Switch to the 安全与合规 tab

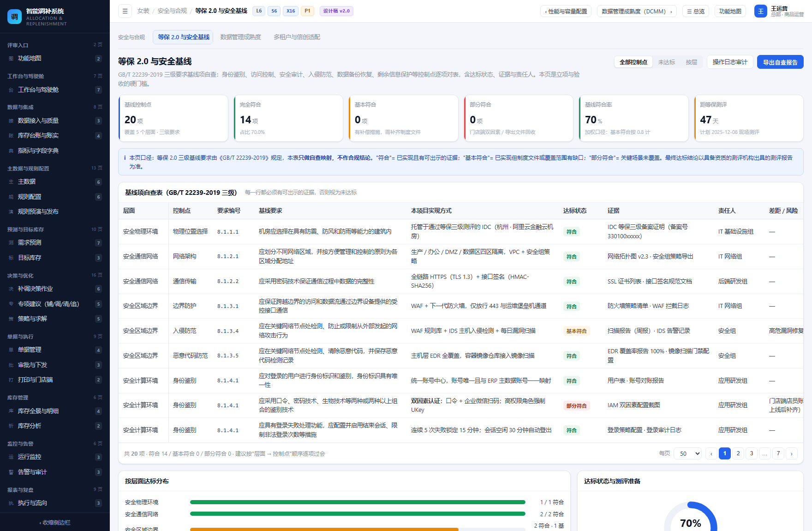(131, 37)
